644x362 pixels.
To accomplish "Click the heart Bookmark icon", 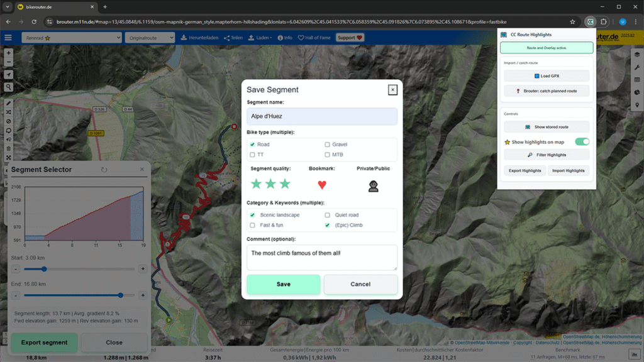I will coord(322,185).
